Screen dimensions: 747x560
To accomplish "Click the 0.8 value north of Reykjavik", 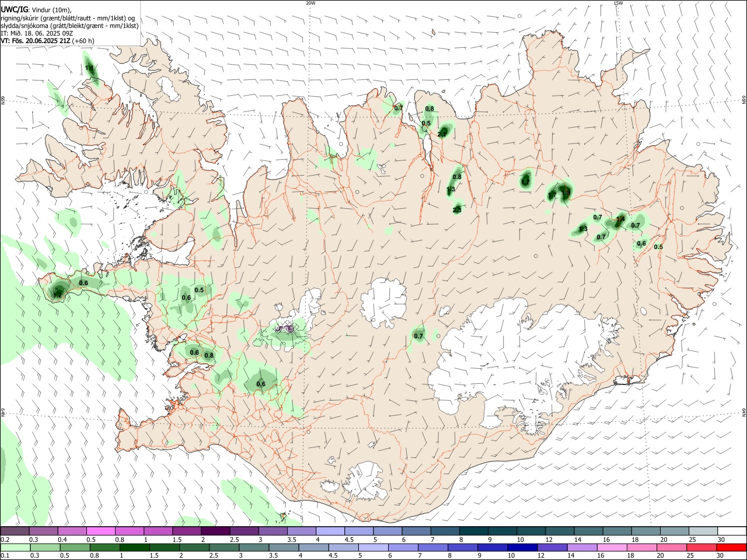I will click(x=209, y=355).
